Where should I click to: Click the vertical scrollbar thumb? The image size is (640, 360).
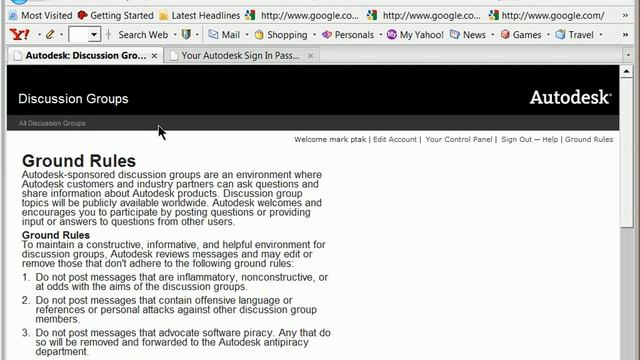click(x=626, y=152)
